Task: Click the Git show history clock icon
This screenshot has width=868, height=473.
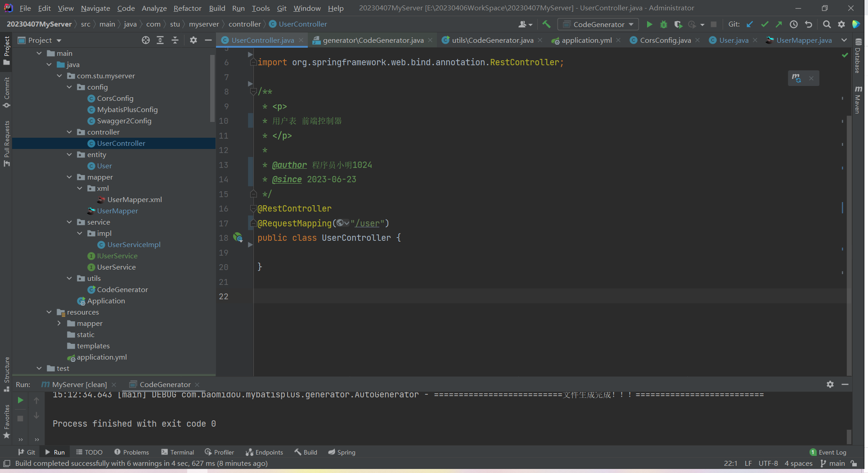Action: pos(794,24)
